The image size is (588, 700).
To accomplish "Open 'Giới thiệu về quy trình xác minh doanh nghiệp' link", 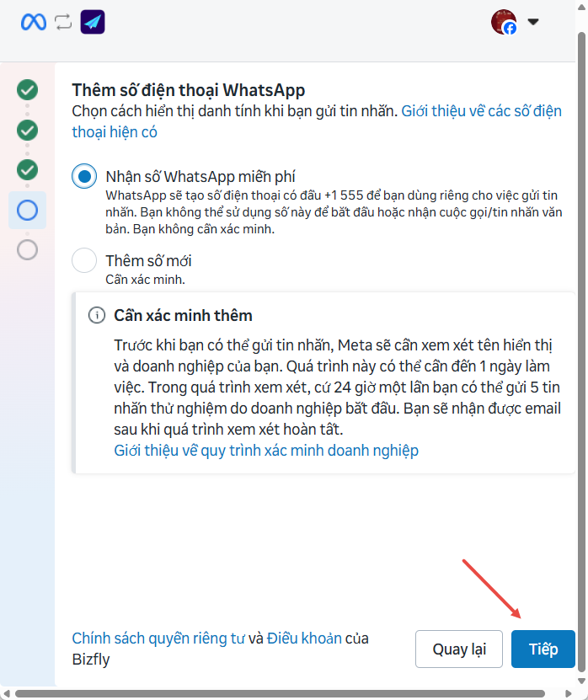I will pyautogui.click(x=266, y=451).
